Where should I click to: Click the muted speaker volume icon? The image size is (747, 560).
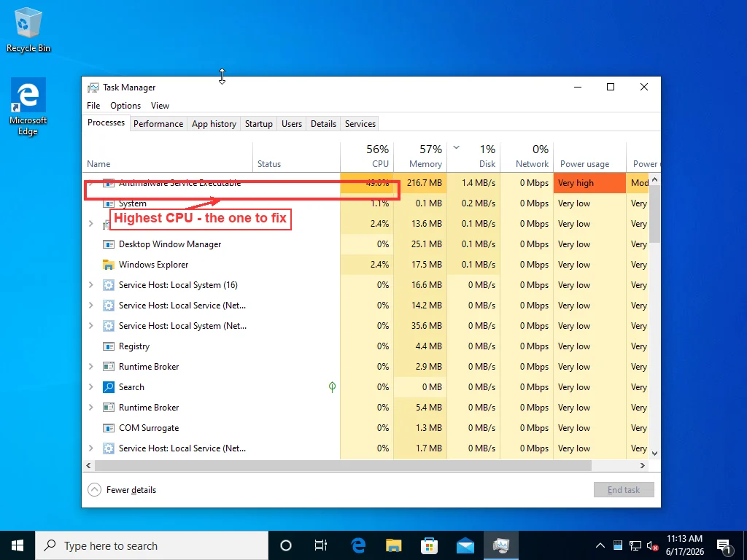tap(653, 545)
